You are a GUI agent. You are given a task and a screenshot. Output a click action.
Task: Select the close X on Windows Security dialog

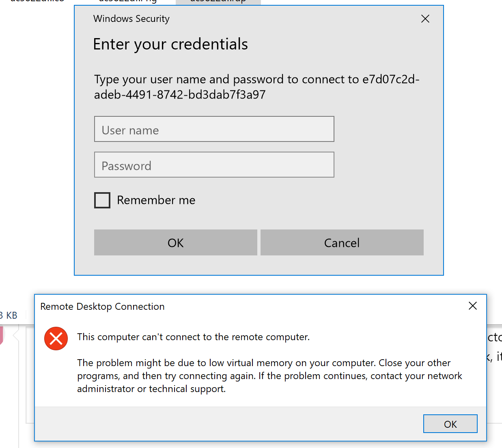425,19
